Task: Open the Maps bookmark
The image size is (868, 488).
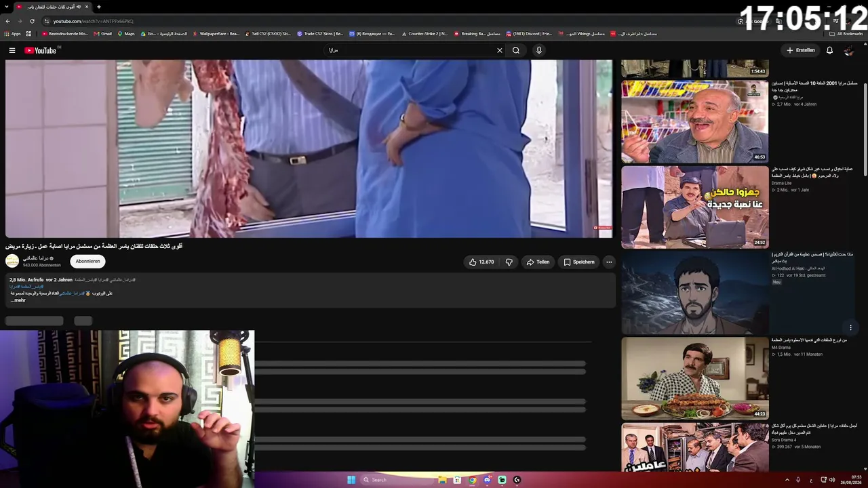Action: click(x=126, y=34)
